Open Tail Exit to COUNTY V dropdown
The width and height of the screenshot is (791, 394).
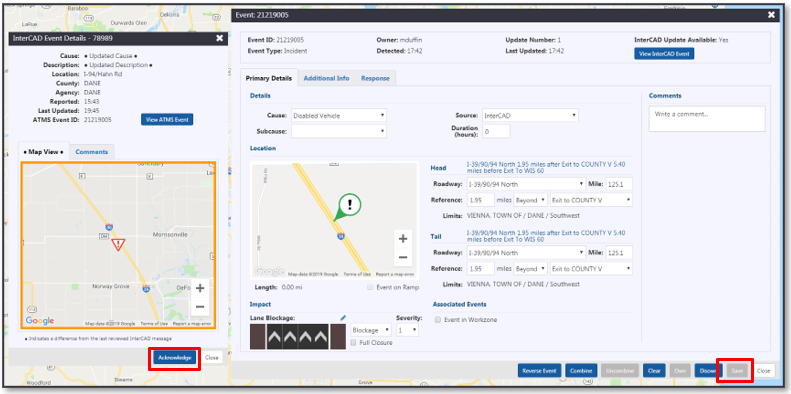pyautogui.click(x=591, y=269)
